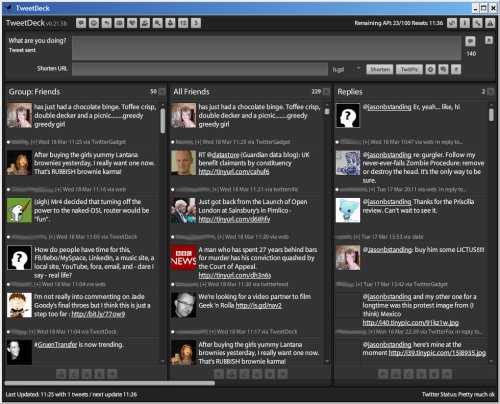The image size is (500, 404).
Task: Open the Favorites heart toolbar icon
Action: click(x=132, y=23)
